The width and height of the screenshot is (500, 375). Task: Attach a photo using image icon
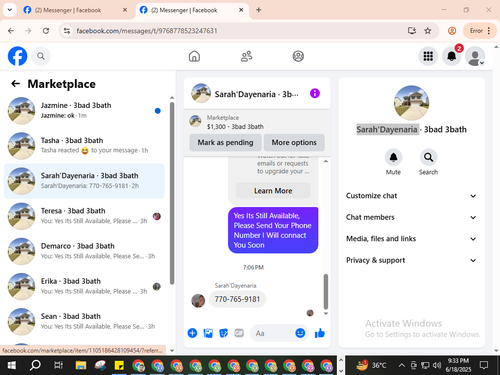pos(208,333)
